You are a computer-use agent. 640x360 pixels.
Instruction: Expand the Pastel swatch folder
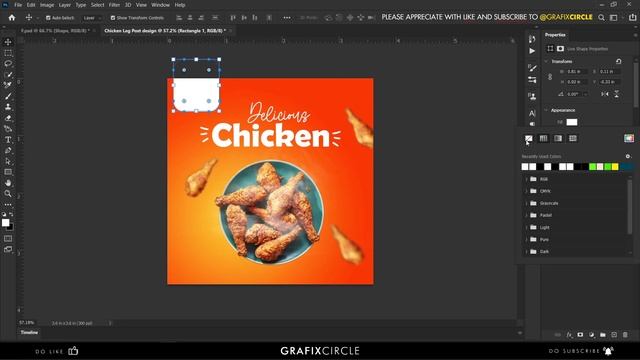[x=526, y=215]
